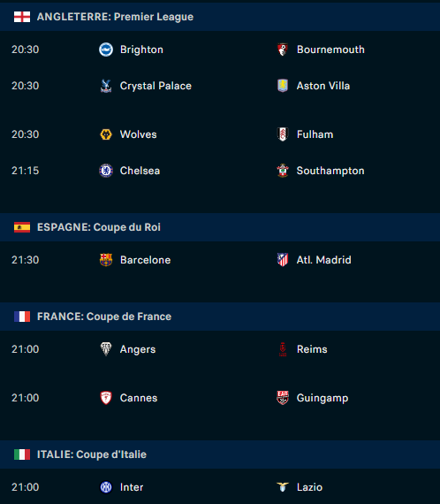Image resolution: width=440 pixels, height=504 pixels.
Task: Click the Barcelone club crest
Action: tap(106, 260)
